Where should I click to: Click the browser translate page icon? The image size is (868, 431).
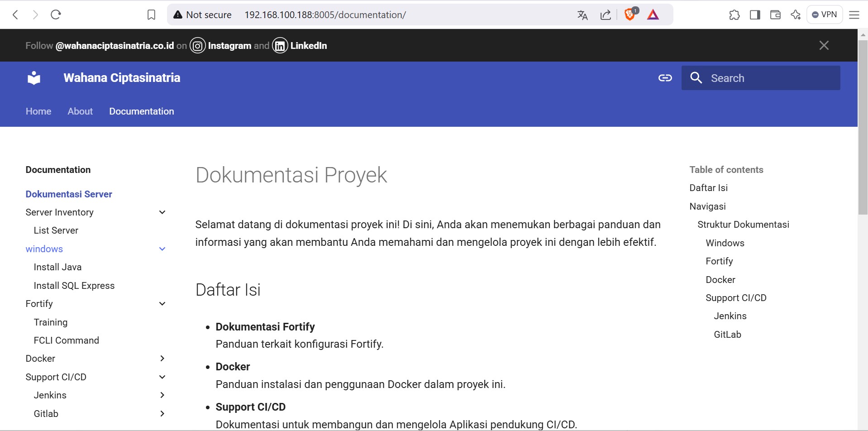pyautogui.click(x=582, y=15)
